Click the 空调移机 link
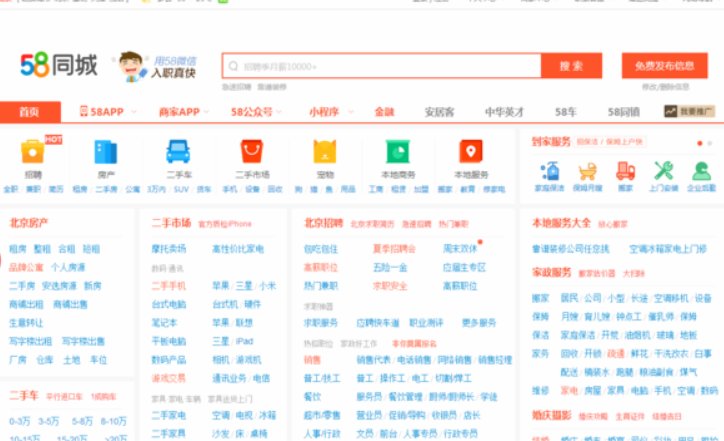 coord(671,298)
